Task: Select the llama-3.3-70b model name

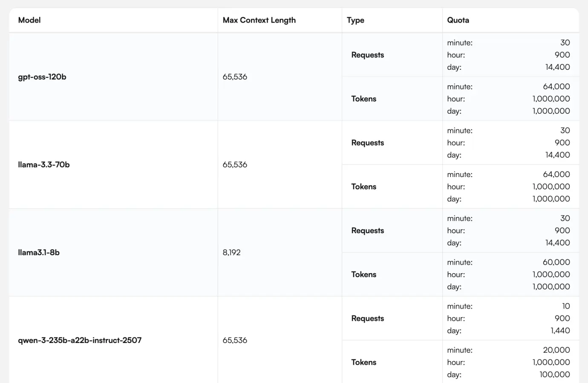Action: [44, 165]
